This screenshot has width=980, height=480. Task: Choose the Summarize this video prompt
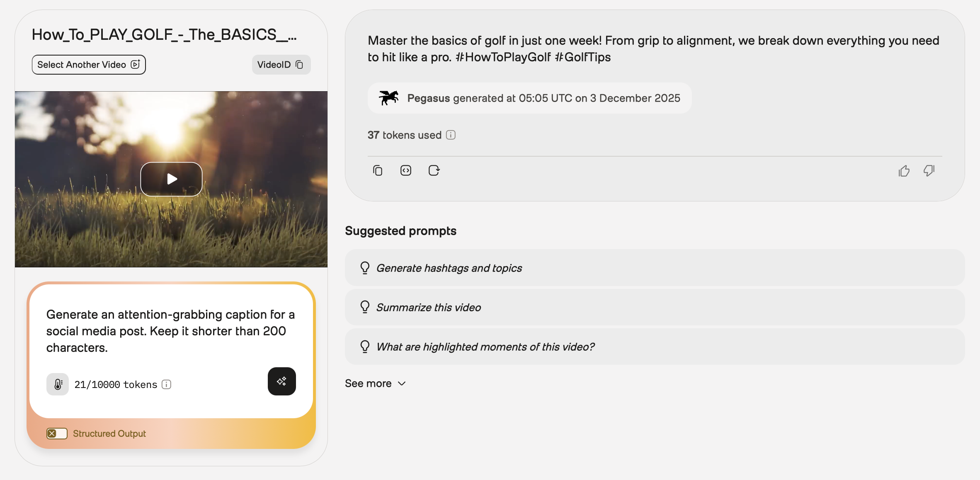[x=428, y=307]
